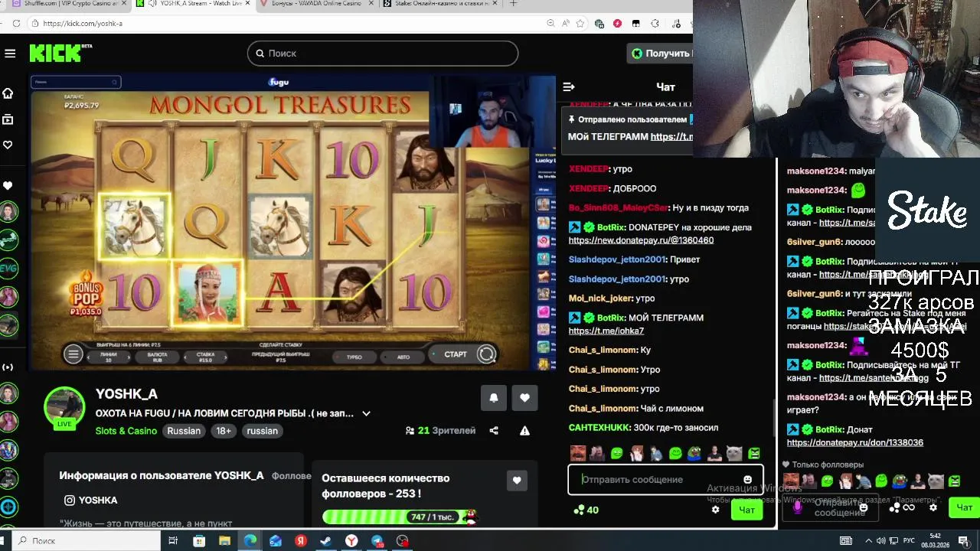Send message with green Чат button

(x=746, y=510)
